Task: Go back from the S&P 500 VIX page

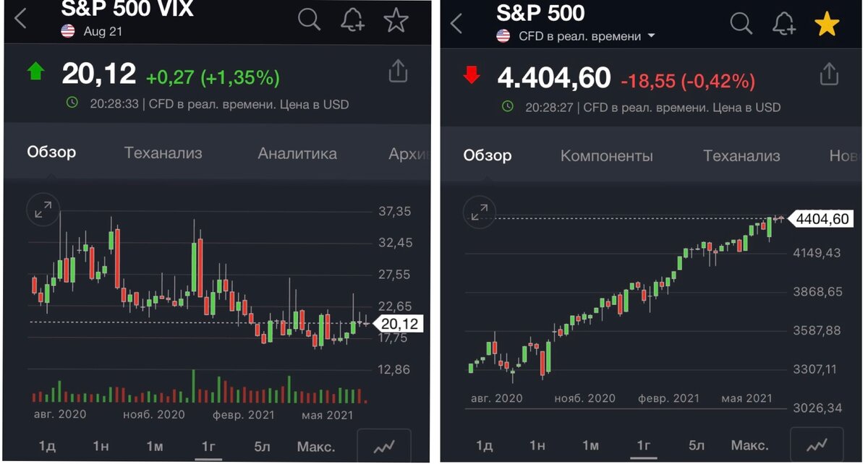Action: (20, 20)
